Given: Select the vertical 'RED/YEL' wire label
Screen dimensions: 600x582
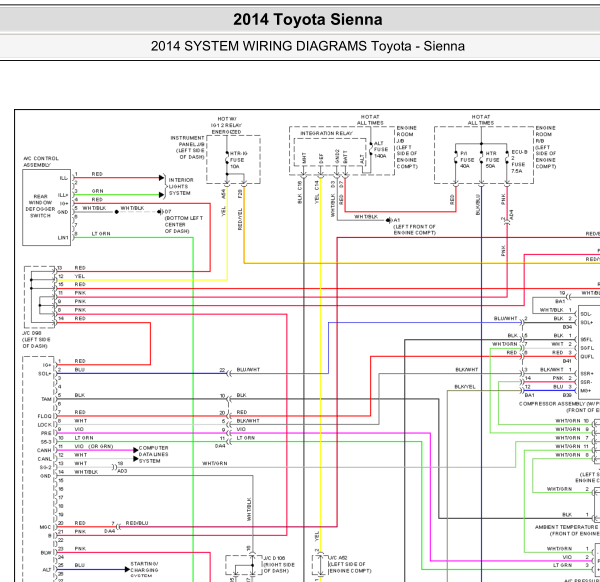Looking at the screenshot, I should point(240,219).
